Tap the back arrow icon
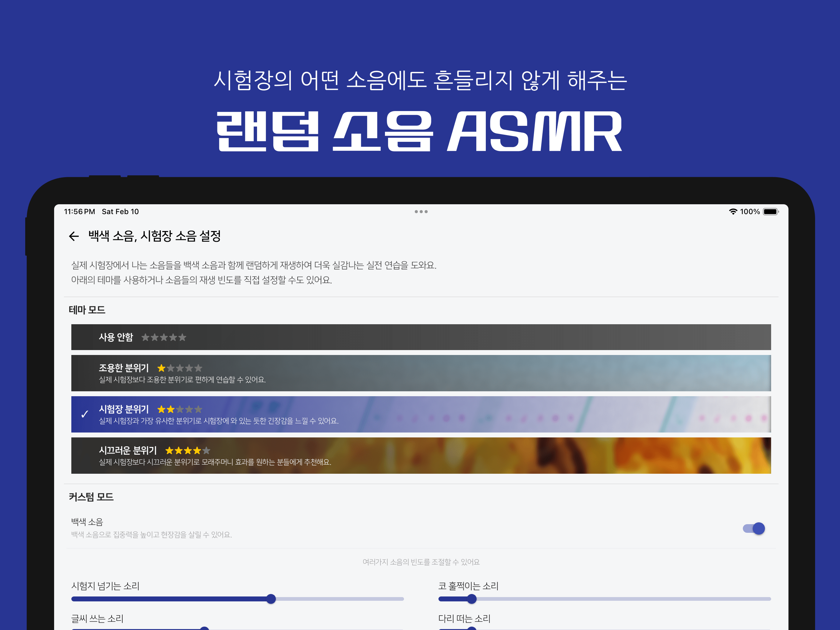Viewport: 840px width, 630px height. (x=74, y=236)
